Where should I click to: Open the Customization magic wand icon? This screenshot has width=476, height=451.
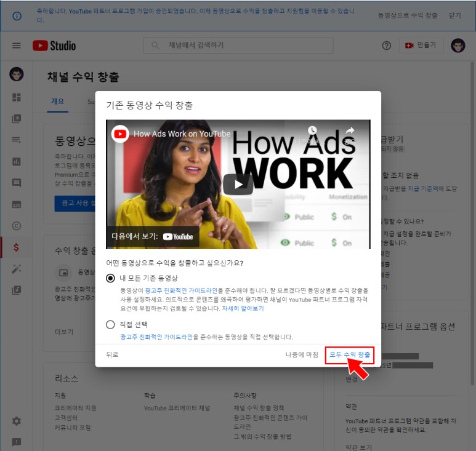coord(17,269)
